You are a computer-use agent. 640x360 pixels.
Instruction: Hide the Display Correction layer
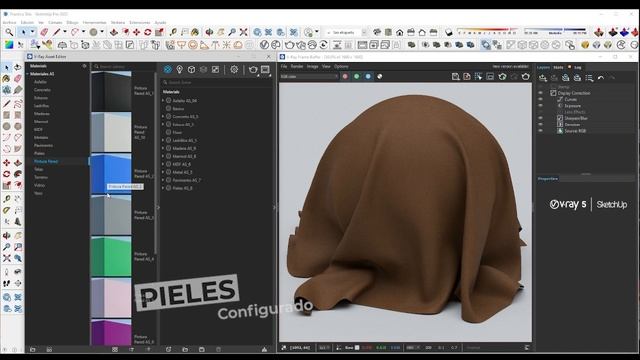click(x=541, y=93)
